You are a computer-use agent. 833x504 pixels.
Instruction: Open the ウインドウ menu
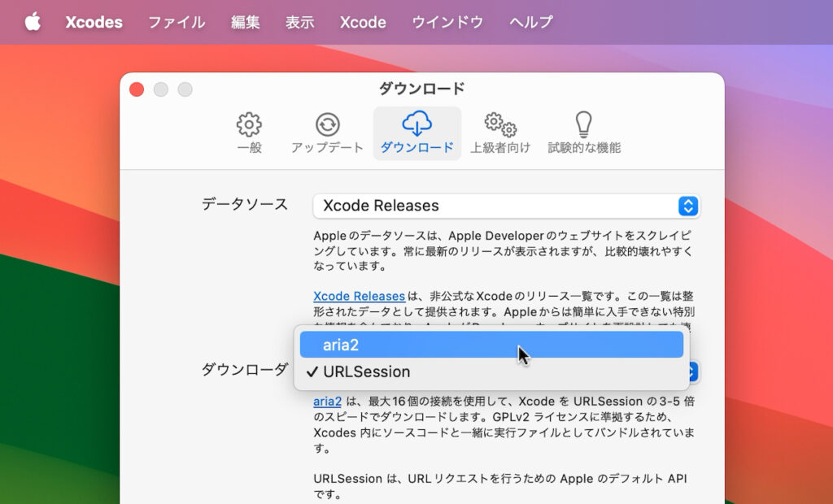pos(447,22)
